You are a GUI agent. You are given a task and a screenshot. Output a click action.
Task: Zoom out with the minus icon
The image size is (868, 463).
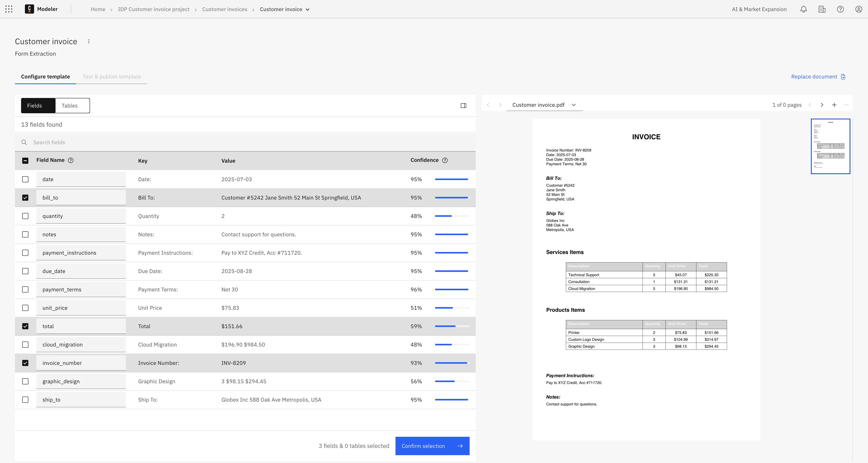846,105
